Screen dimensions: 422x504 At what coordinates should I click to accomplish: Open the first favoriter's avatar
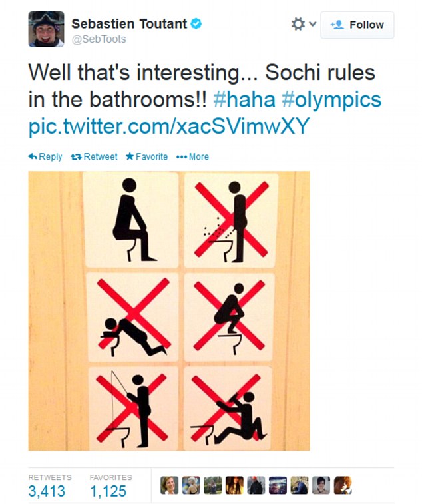pos(170,485)
